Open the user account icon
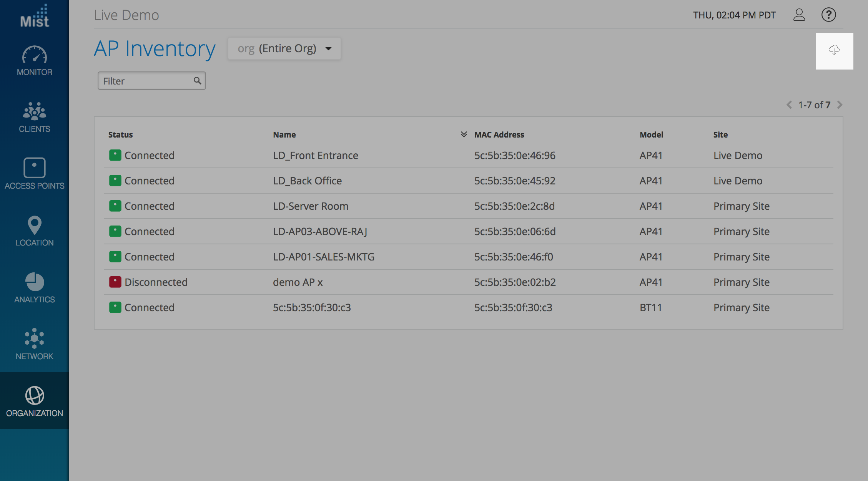 [799, 15]
